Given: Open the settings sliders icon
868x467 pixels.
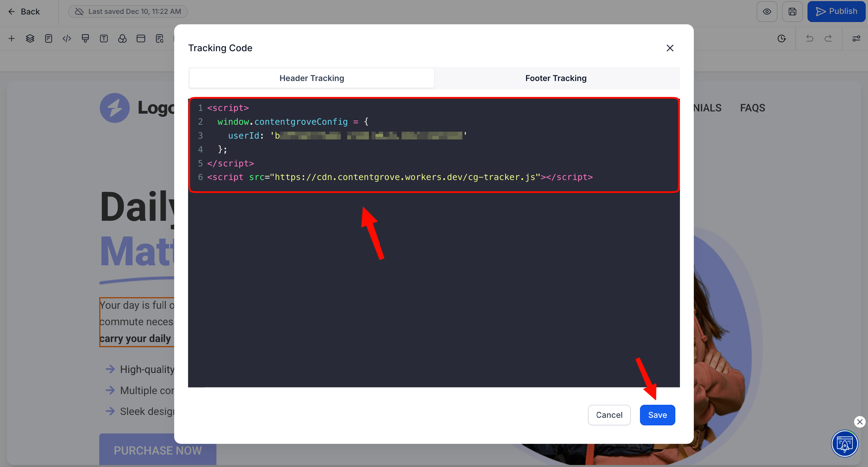Looking at the screenshot, I should (x=856, y=38).
